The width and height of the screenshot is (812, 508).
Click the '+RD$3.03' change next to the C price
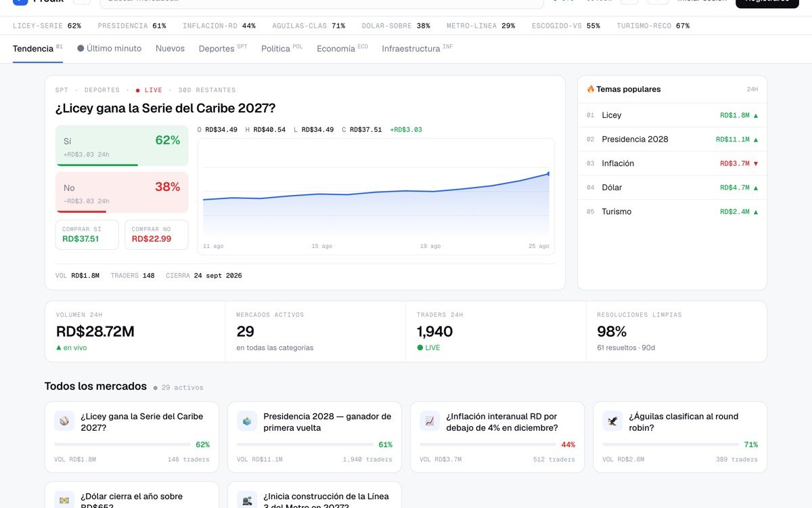click(406, 129)
